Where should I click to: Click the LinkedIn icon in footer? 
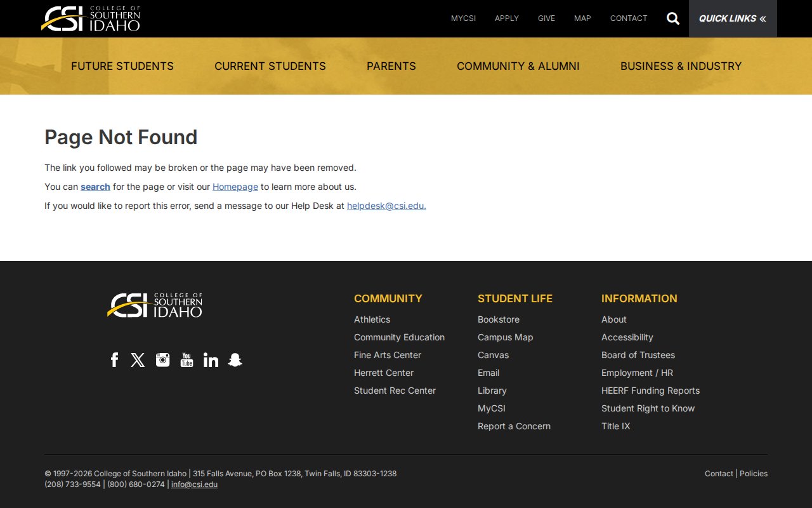click(x=211, y=360)
